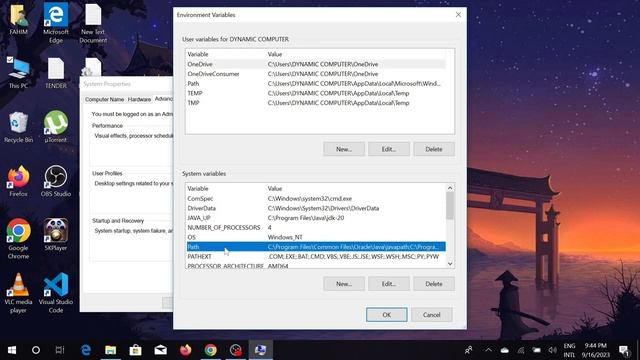Select the JAVA_UP system variable
Image resolution: width=640 pixels, height=360 pixels.
(316, 218)
